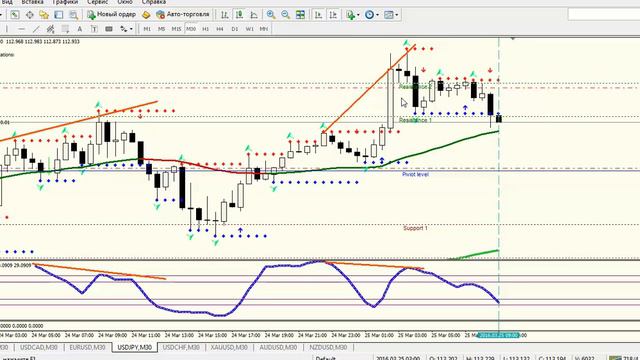Toggle chart shift
The image size is (640, 360).
(333, 15)
